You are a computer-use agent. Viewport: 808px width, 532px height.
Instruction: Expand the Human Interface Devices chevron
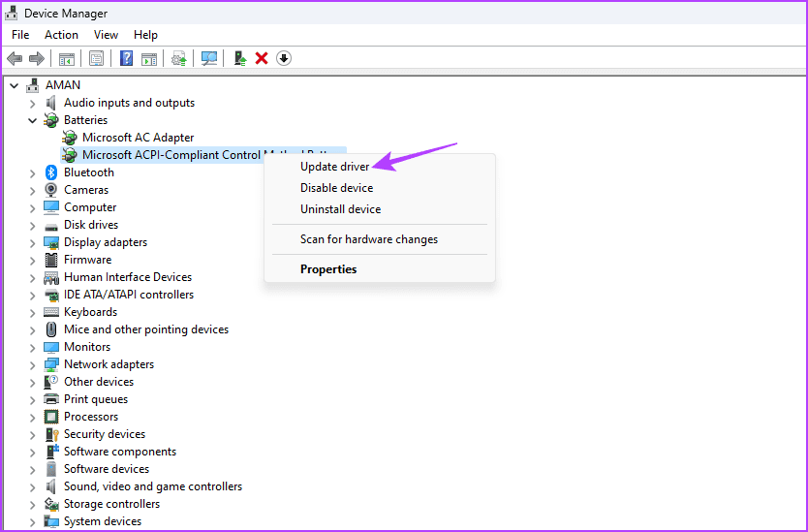(33, 277)
